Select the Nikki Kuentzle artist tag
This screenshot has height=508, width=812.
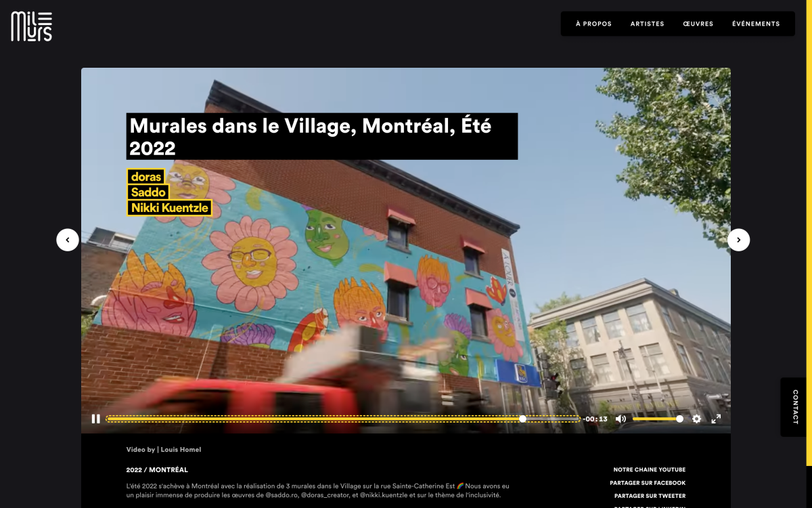pyautogui.click(x=170, y=207)
